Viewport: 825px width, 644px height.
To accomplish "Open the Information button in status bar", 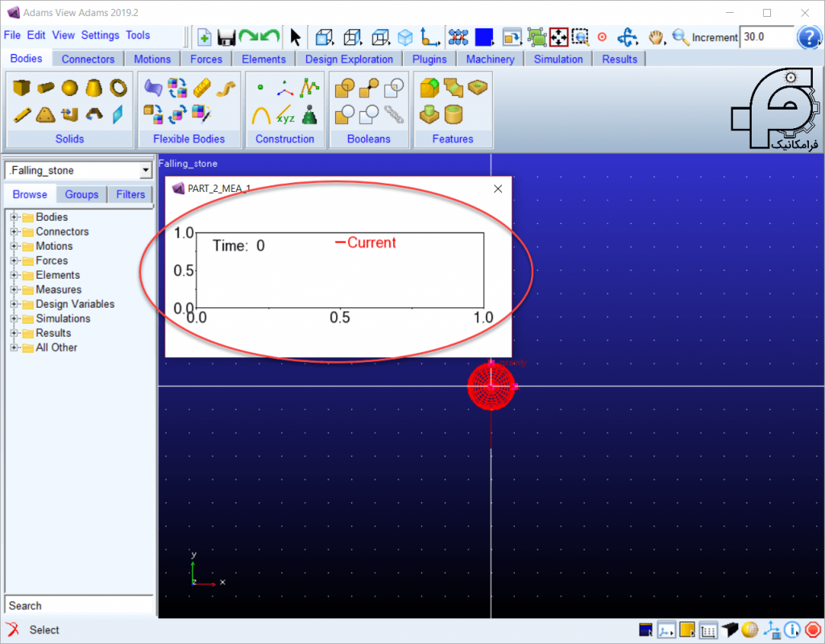I will pos(792,629).
